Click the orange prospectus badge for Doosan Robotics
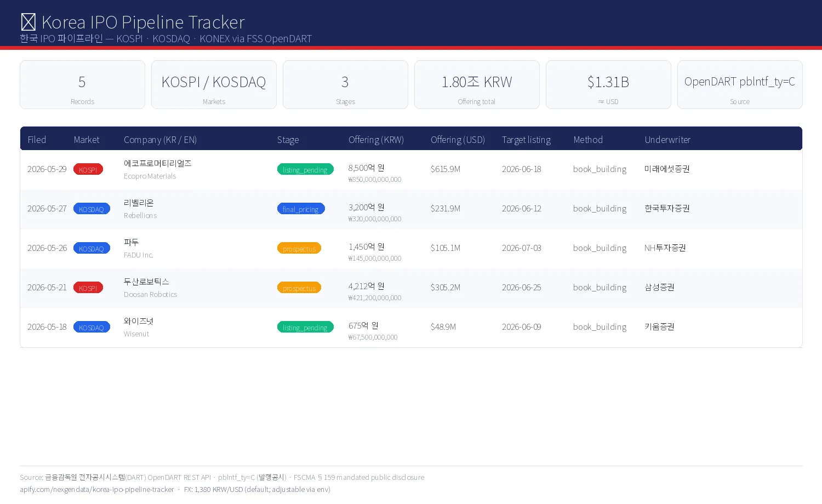The image size is (822, 504). (299, 288)
